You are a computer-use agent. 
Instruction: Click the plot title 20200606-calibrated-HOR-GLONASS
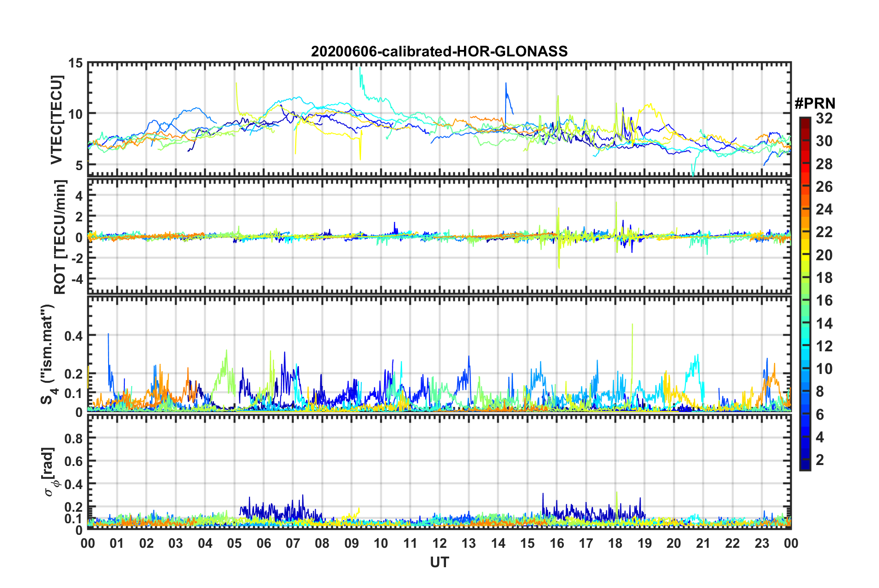(439, 51)
